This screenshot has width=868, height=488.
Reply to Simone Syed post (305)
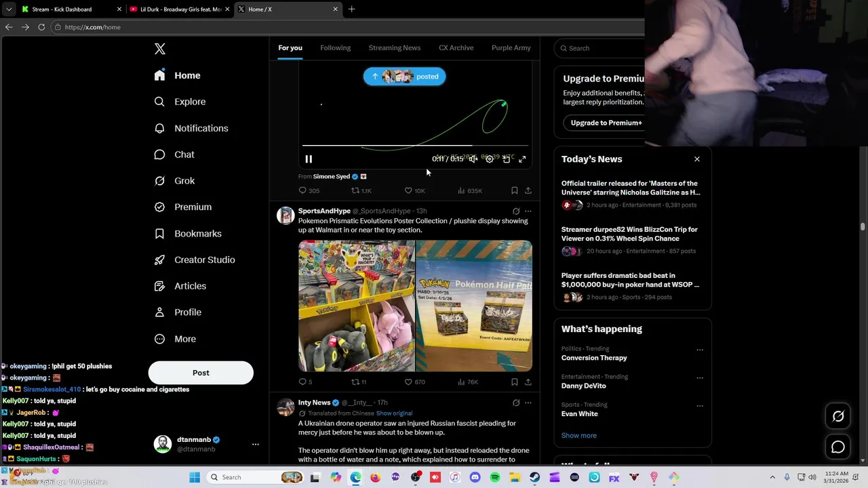pos(309,190)
